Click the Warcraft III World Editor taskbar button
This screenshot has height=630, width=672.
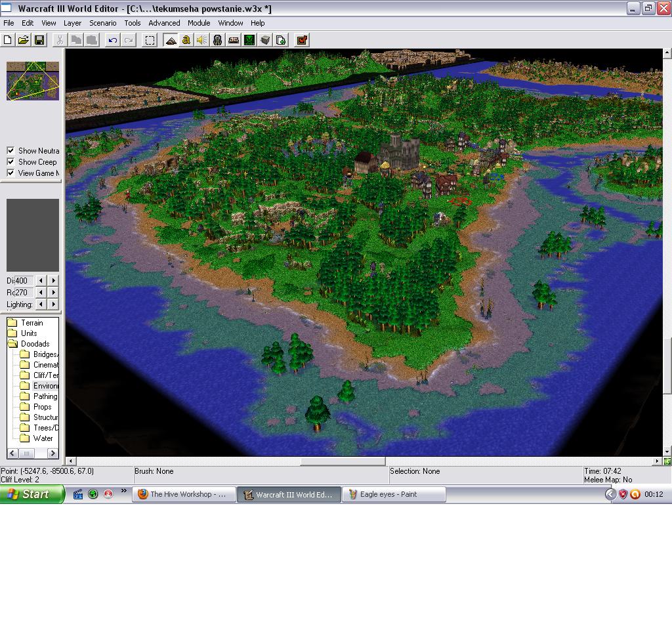[x=289, y=494]
